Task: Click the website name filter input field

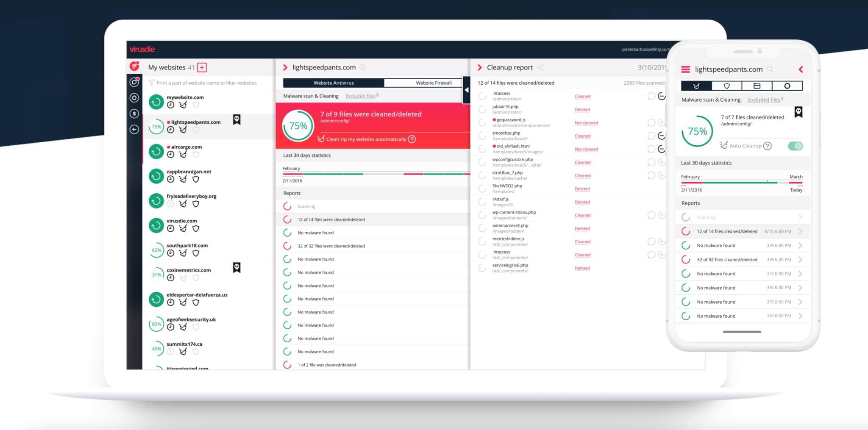Action: [207, 83]
